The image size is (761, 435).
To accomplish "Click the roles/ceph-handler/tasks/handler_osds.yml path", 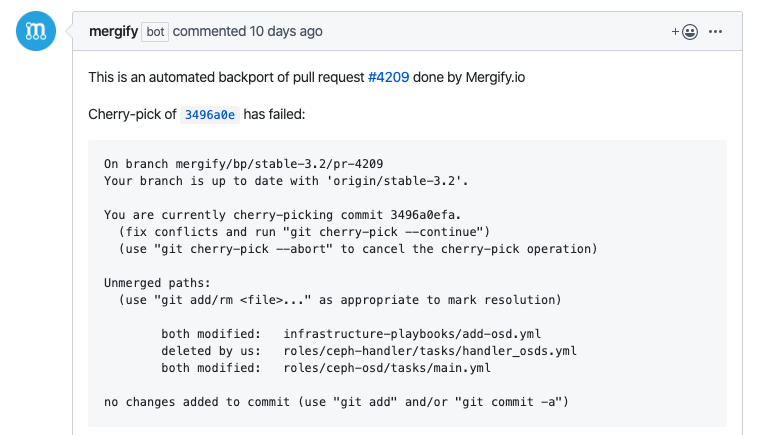I will tap(430, 351).
